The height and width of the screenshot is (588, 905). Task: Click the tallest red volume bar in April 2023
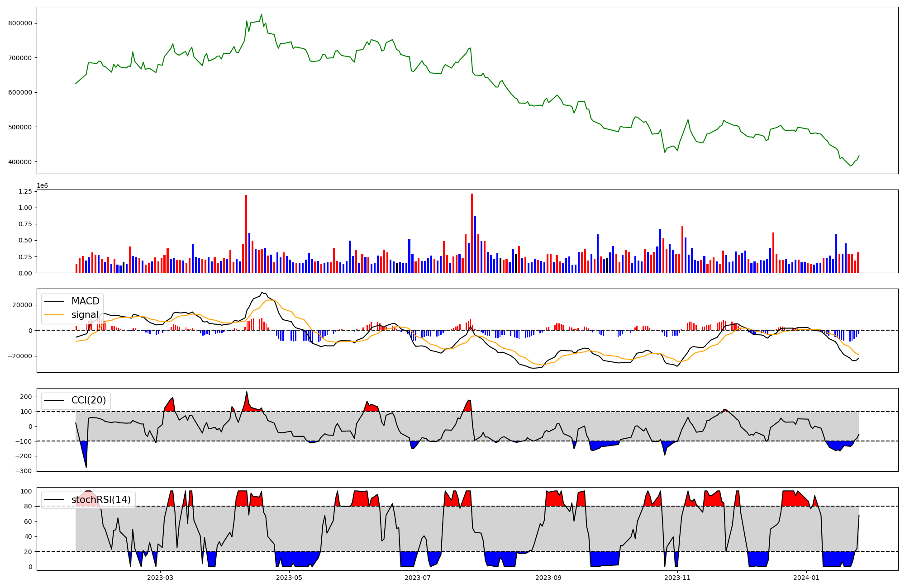[246, 234]
